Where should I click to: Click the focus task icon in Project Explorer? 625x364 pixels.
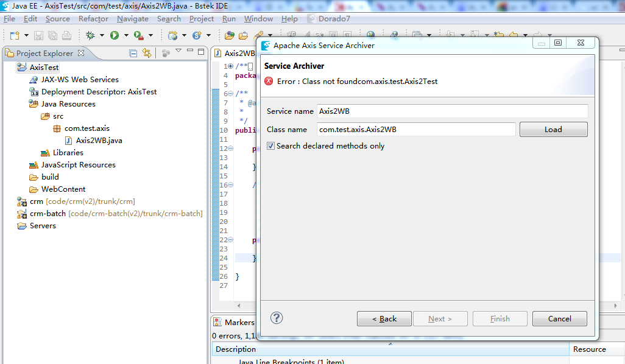[x=166, y=53]
